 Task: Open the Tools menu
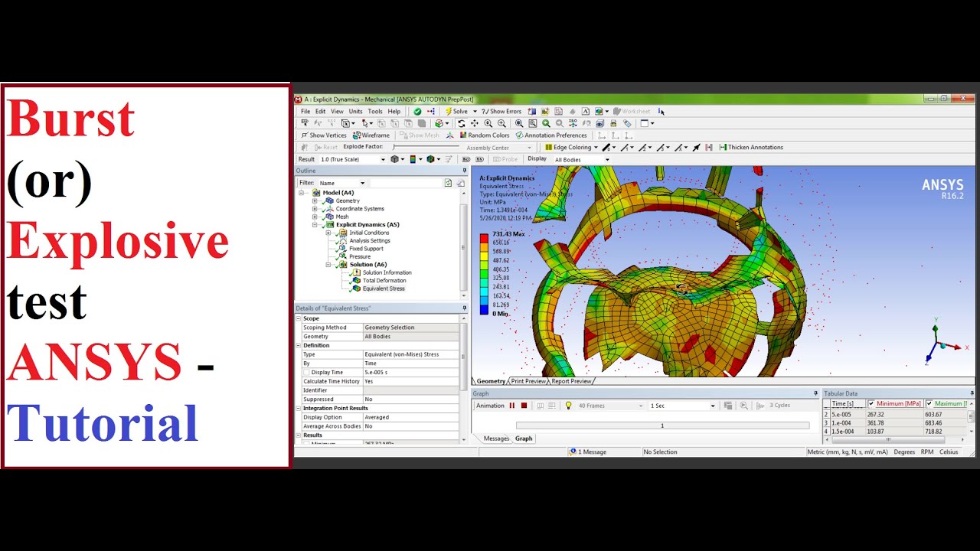tap(375, 112)
